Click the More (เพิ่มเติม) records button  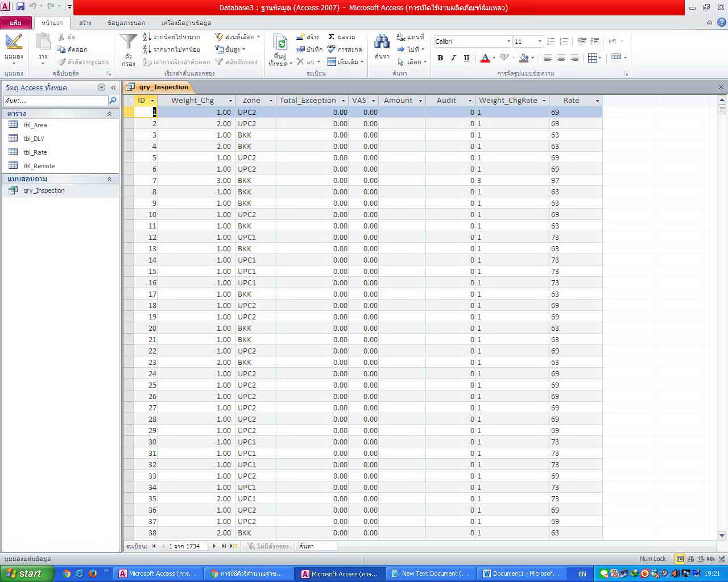[x=345, y=62]
